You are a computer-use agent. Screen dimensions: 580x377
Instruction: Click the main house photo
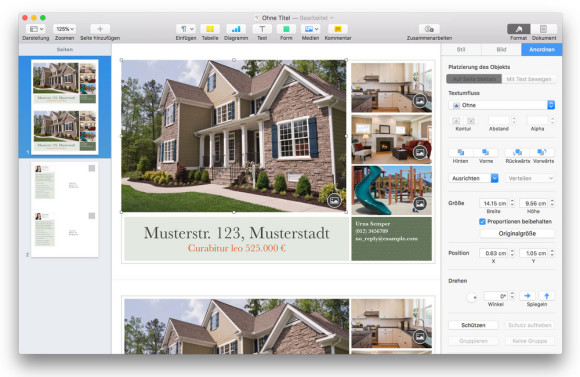[x=234, y=136]
